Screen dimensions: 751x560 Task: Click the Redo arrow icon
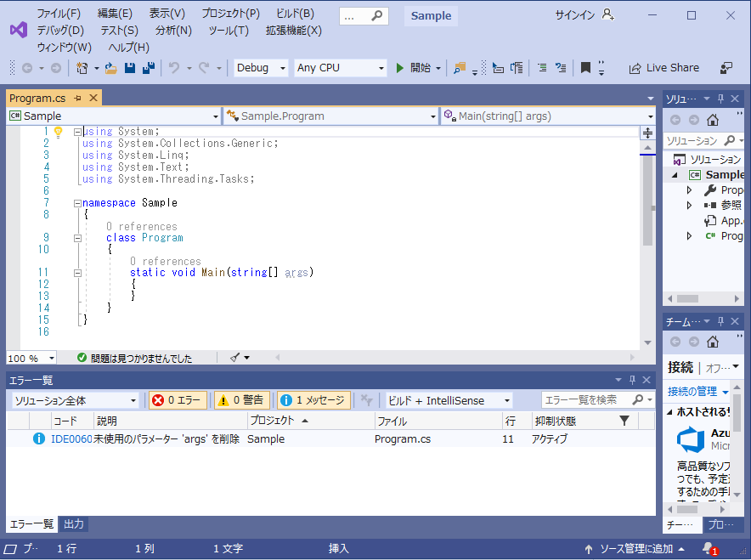tap(204, 68)
